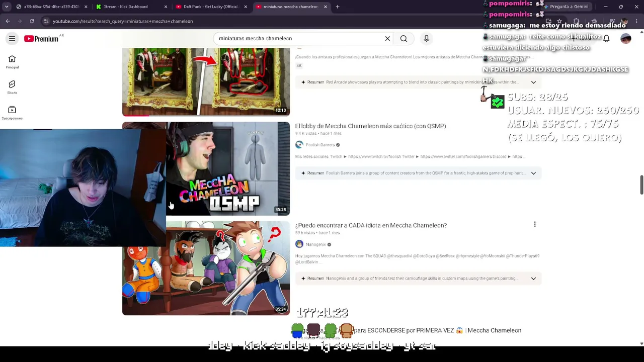Start voice search with the microphone

pyautogui.click(x=426, y=39)
